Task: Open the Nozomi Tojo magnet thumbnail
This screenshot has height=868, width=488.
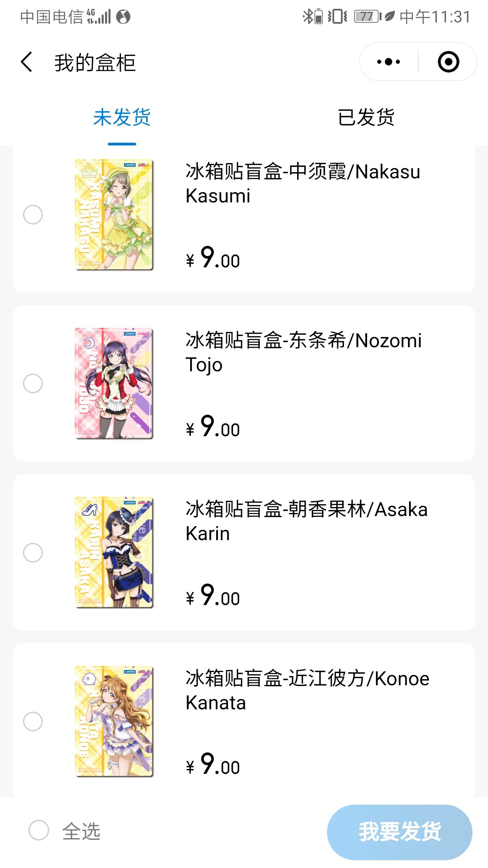Action: [x=114, y=383]
